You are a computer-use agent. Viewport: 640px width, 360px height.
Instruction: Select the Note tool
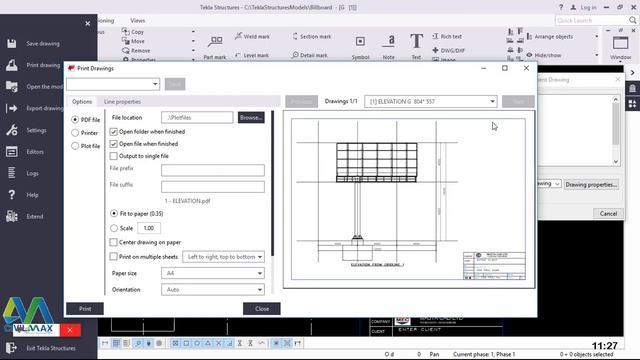tap(389, 47)
